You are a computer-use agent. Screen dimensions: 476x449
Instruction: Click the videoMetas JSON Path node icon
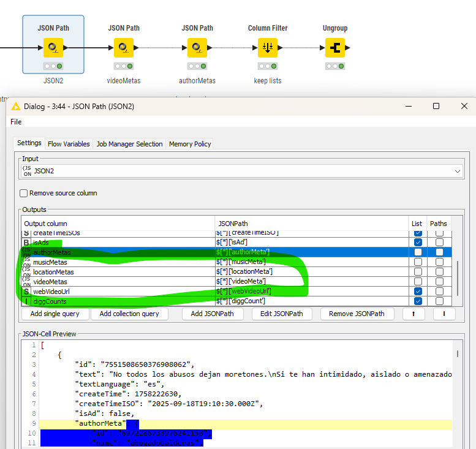click(124, 47)
